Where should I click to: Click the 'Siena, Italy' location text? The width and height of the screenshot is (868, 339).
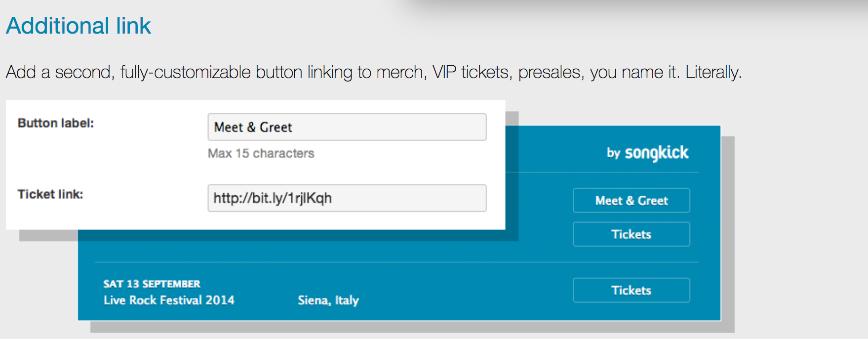[328, 300]
